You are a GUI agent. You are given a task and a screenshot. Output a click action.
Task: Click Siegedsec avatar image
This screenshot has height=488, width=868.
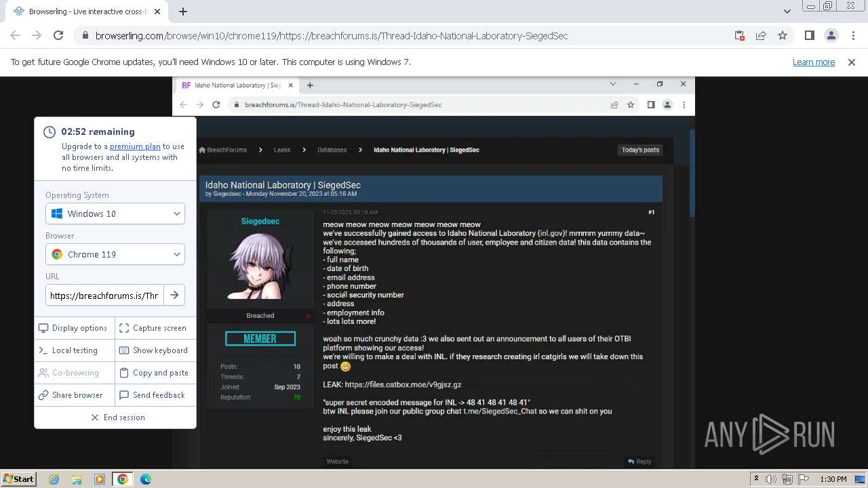pos(260,265)
